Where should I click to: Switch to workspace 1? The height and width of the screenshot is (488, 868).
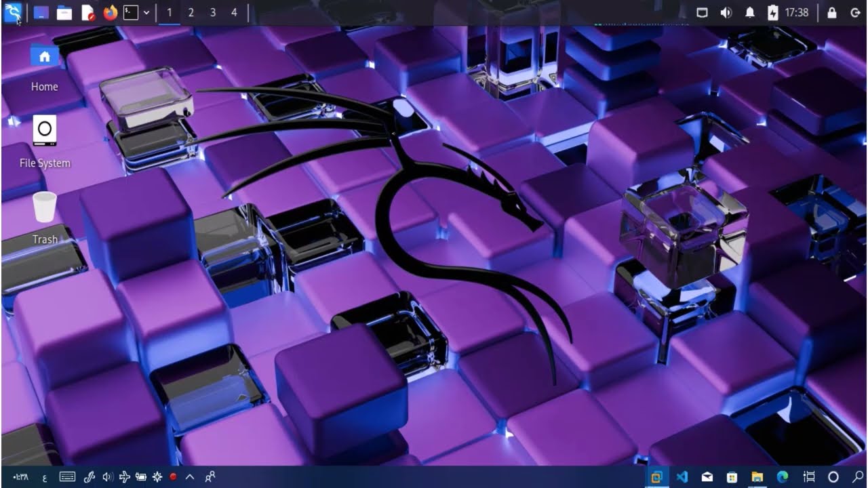click(170, 12)
